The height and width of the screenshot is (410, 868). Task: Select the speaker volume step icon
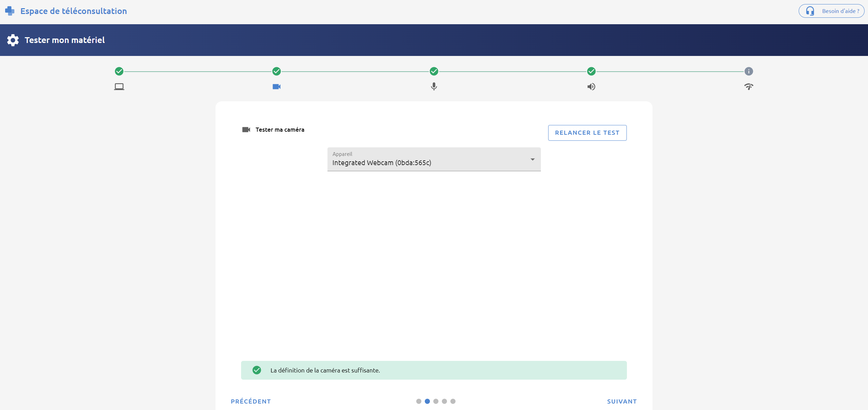(x=591, y=87)
